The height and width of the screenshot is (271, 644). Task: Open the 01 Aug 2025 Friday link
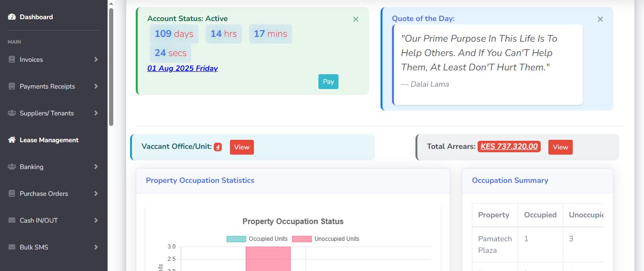(x=182, y=68)
